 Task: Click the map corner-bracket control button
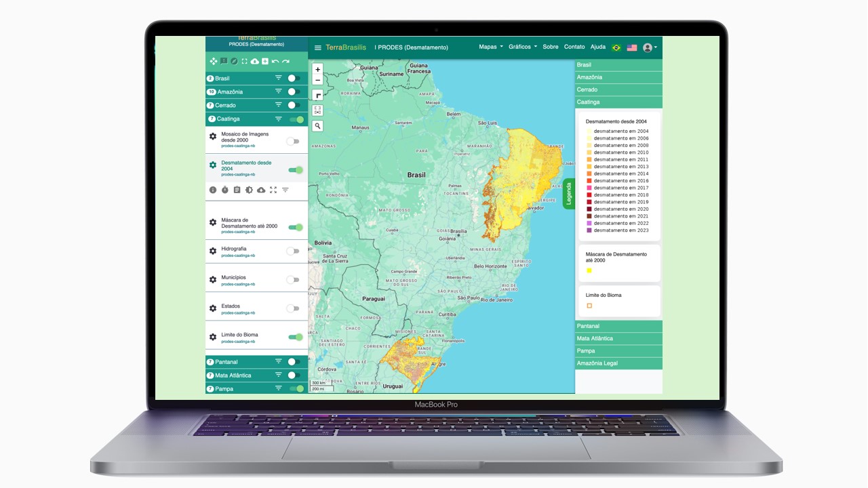coord(318,96)
